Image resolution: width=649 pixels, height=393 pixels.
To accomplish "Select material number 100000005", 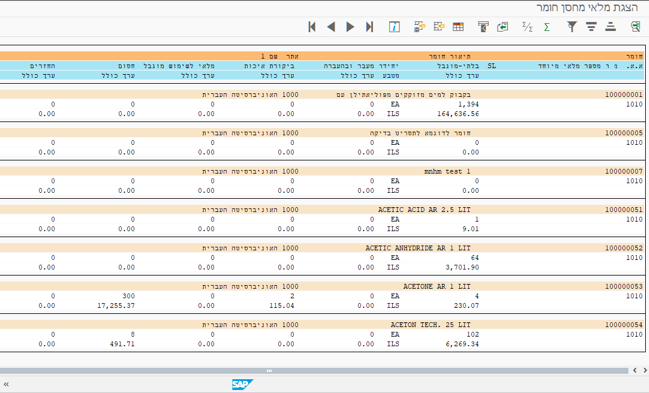I will [x=624, y=133].
